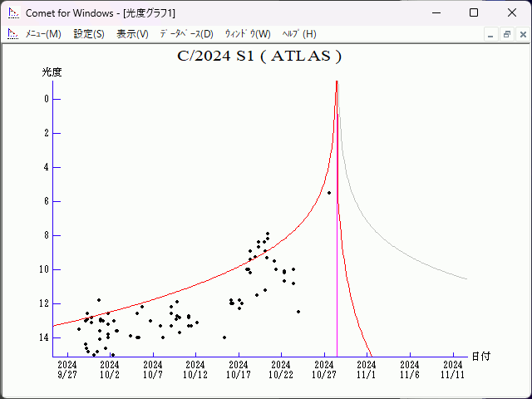Open the 設定(S) settings menu

[89, 34]
